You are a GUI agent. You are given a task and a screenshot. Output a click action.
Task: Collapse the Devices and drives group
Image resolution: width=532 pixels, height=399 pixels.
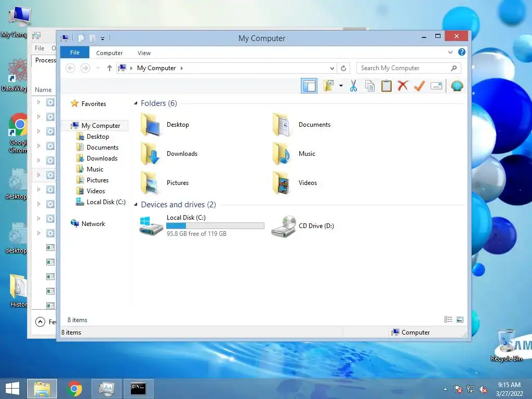(136, 205)
